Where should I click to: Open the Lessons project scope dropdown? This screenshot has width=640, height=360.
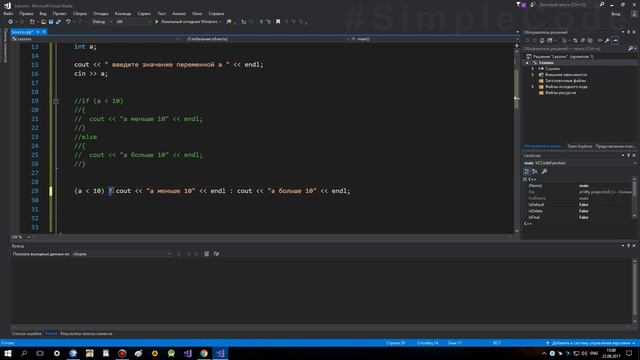click(96, 39)
